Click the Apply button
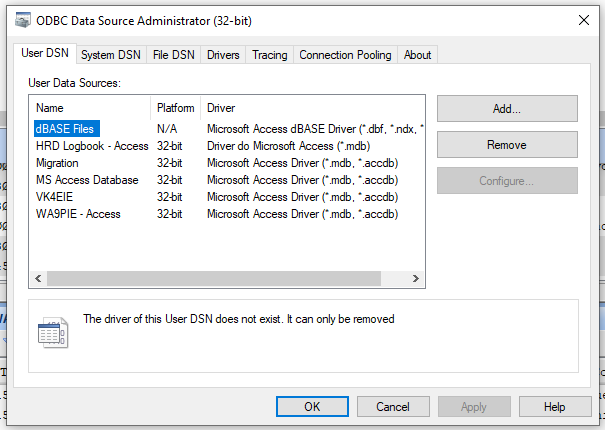Image resolution: width=605 pixels, height=430 pixels. coord(474,406)
